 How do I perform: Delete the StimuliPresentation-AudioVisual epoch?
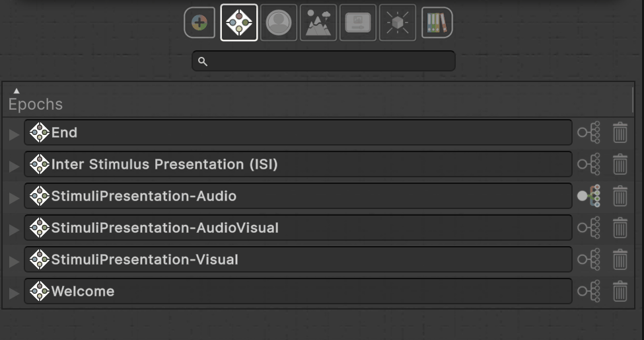[620, 228]
